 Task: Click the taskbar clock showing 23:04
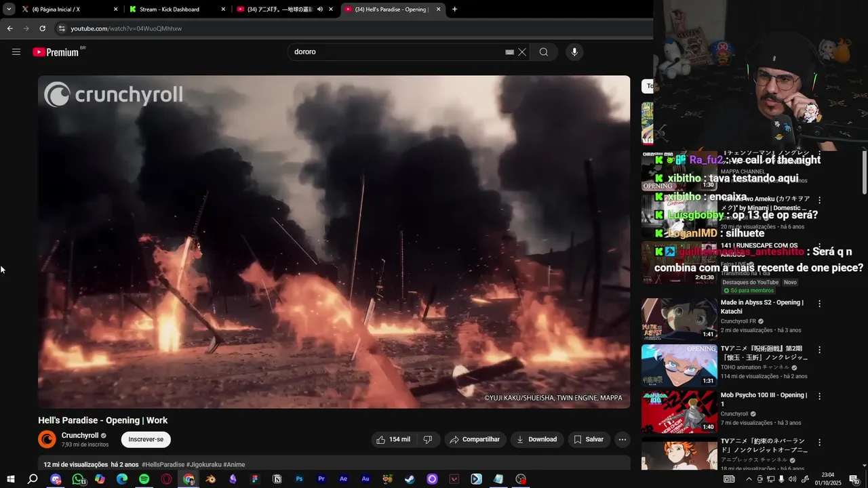[x=828, y=479]
